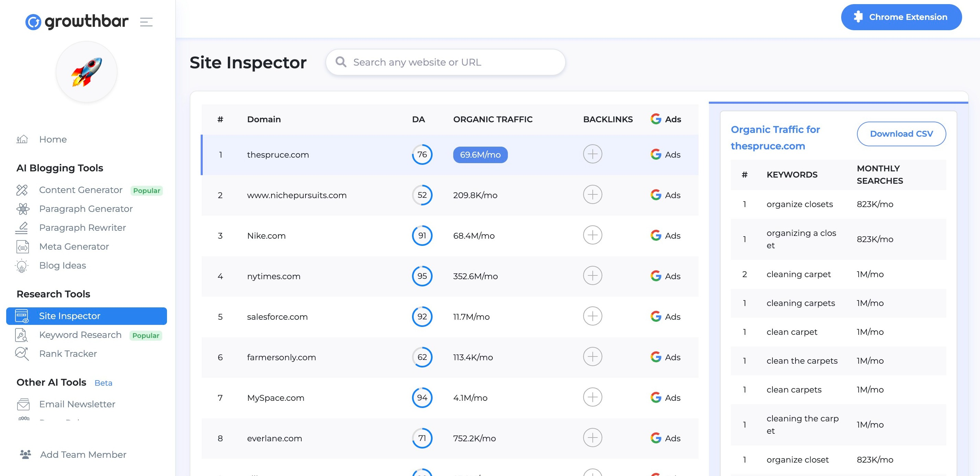Click the Meta Generator document icon
Viewport: 980px width, 476px height.
pyautogui.click(x=22, y=247)
